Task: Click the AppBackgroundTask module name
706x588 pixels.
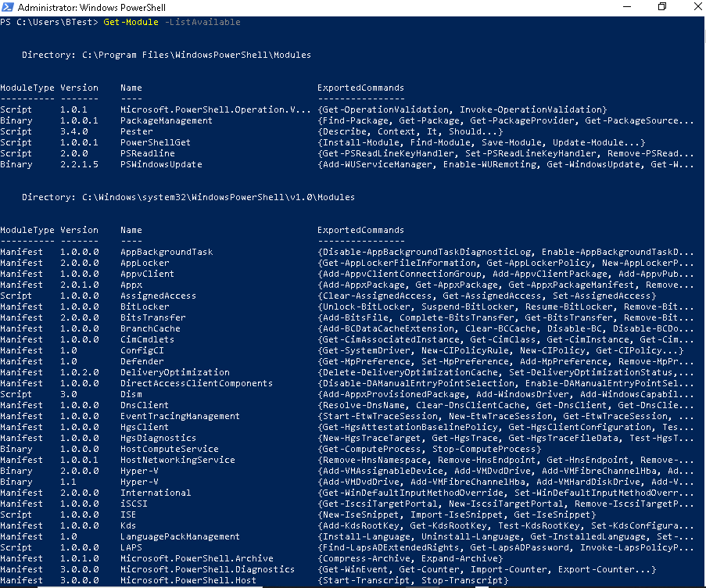Action: coord(167,252)
